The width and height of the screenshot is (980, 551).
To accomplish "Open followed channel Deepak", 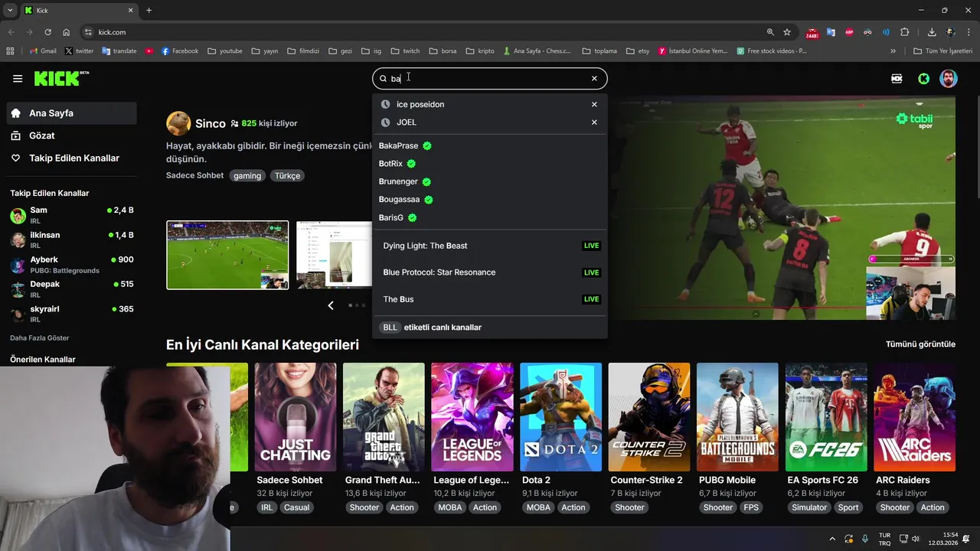I will click(72, 289).
